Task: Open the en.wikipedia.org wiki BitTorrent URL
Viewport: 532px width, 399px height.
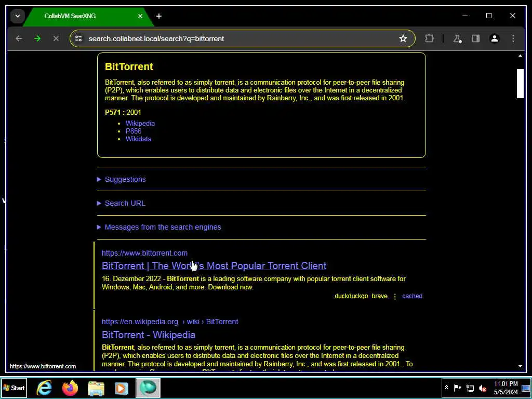Action: tap(170, 322)
